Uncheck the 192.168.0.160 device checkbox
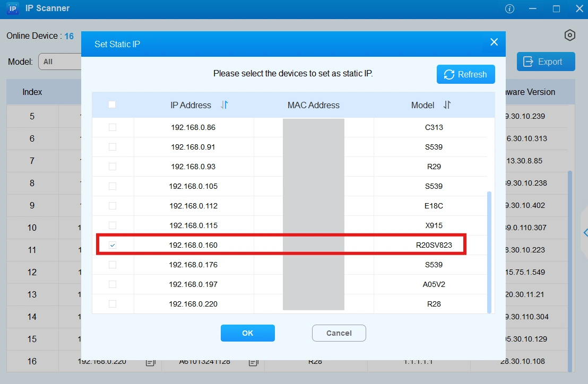Viewport: 588px width, 384px height. (x=112, y=245)
